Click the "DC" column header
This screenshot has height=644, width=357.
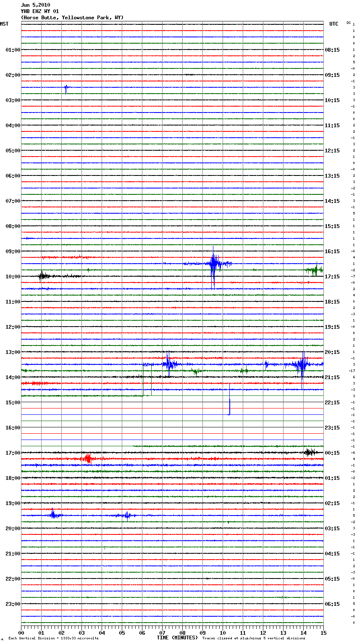point(349,23)
